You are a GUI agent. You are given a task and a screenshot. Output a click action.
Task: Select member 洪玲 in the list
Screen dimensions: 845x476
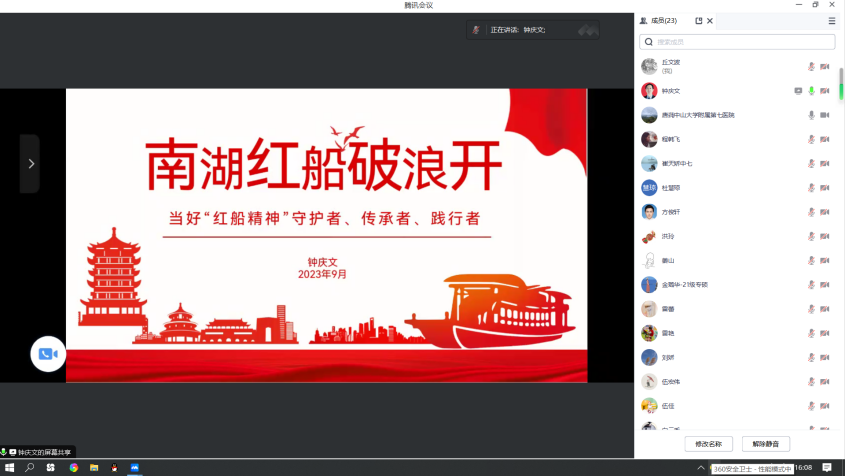click(x=737, y=236)
